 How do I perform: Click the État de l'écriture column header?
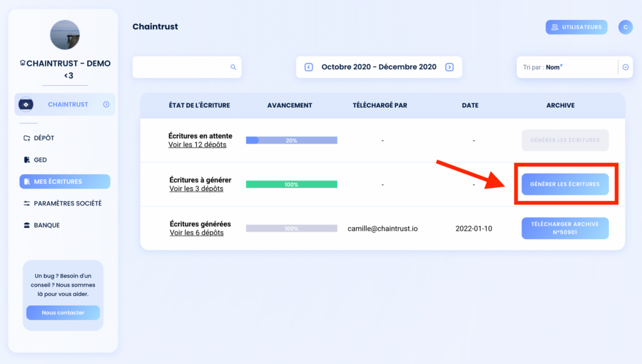[199, 105]
